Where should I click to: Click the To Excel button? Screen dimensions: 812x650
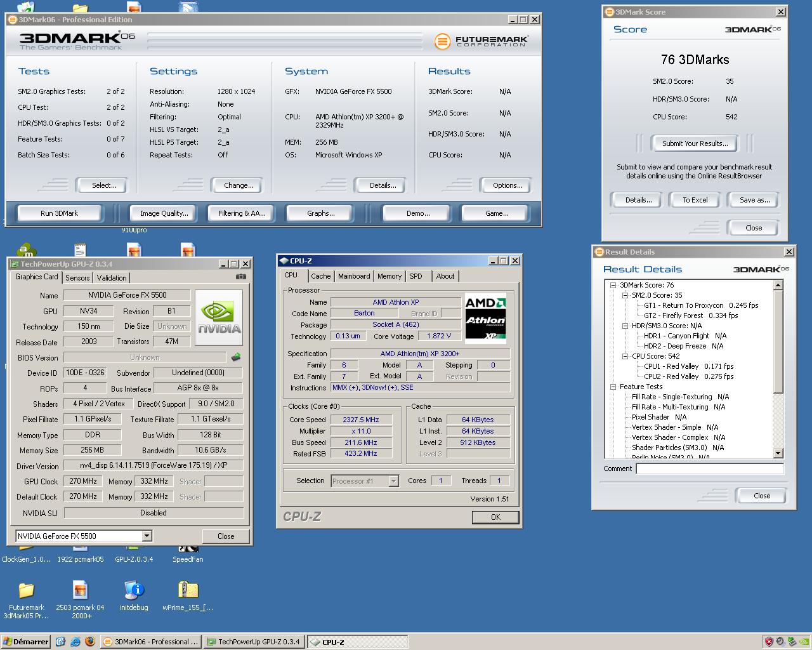click(x=695, y=200)
